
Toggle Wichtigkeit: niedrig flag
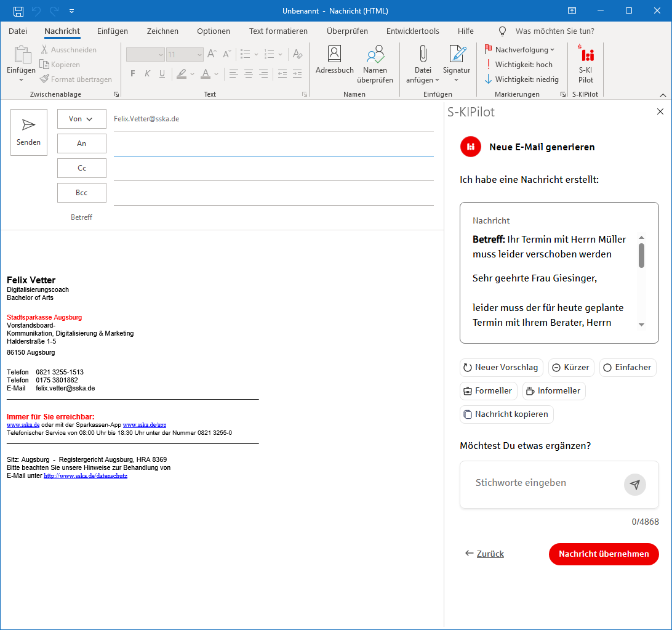point(521,79)
